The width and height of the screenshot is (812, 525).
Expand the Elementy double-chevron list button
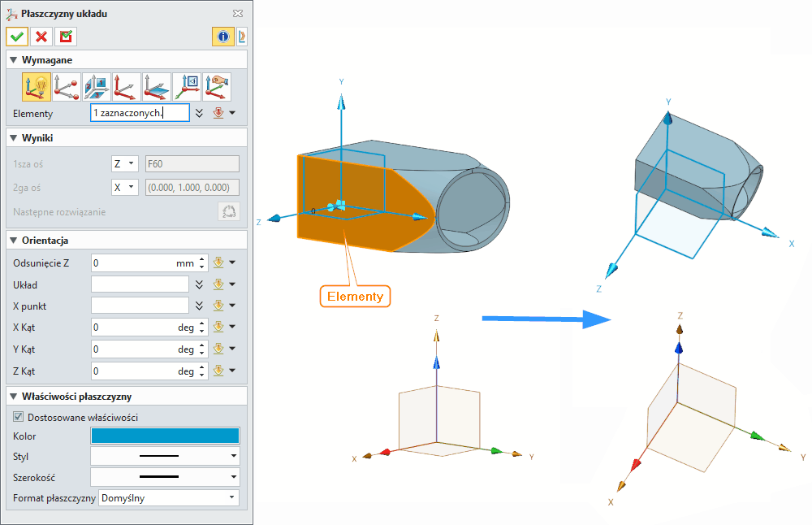(200, 113)
